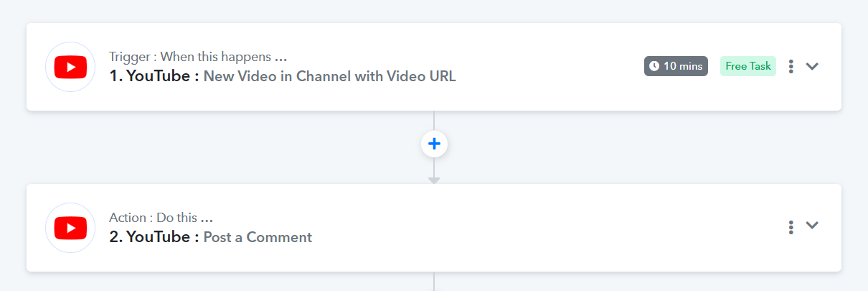
Task: Click the clock icon in the 10 mins badge
Action: click(x=654, y=66)
